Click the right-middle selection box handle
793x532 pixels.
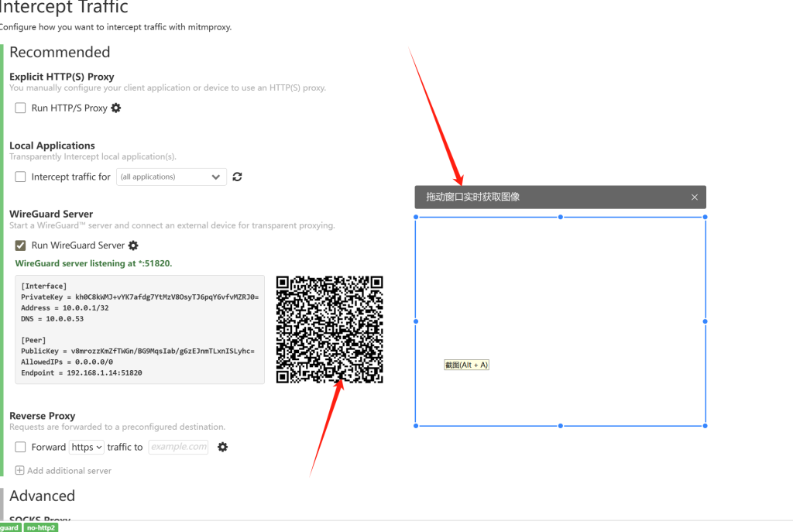pyautogui.click(x=705, y=321)
